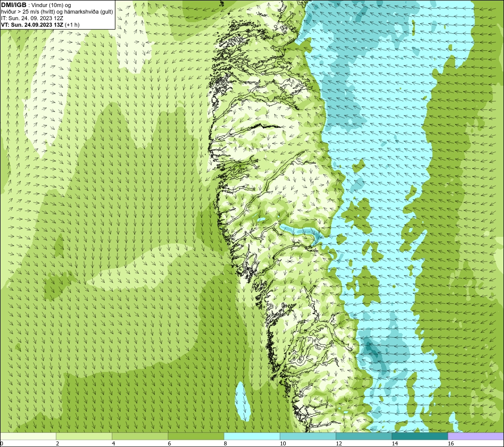
Task: Click the 6–8 m/s dark green colour bar segment
Action: (196, 436)
